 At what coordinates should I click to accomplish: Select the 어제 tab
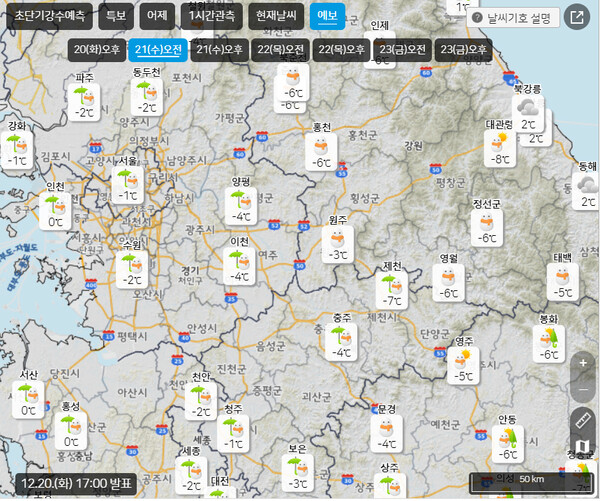click(x=157, y=16)
